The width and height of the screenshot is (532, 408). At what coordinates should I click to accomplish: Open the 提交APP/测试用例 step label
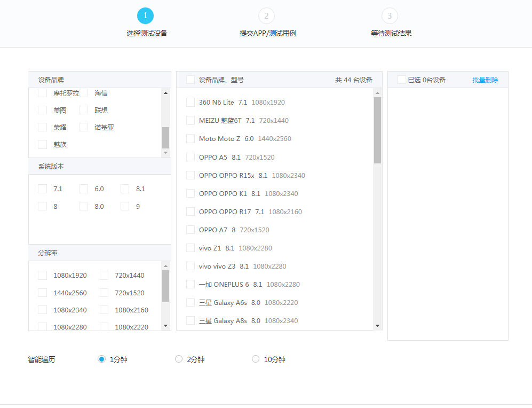(268, 33)
